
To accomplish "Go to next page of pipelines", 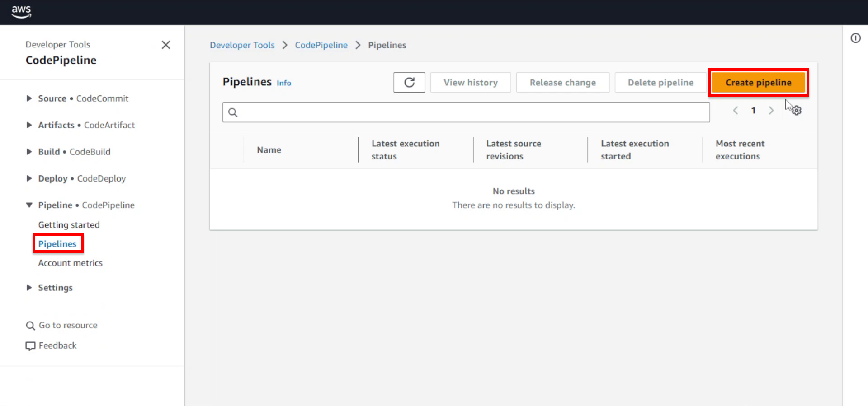I will tap(771, 110).
